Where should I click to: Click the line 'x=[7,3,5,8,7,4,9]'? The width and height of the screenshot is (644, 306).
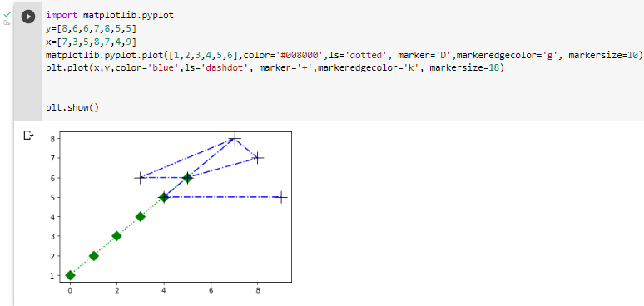pyautogui.click(x=92, y=42)
